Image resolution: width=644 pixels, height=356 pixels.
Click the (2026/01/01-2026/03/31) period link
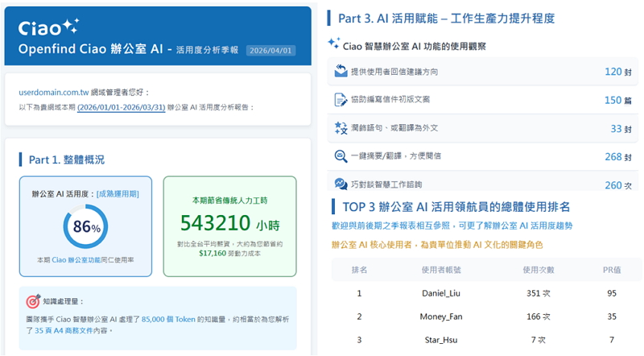[122, 107]
